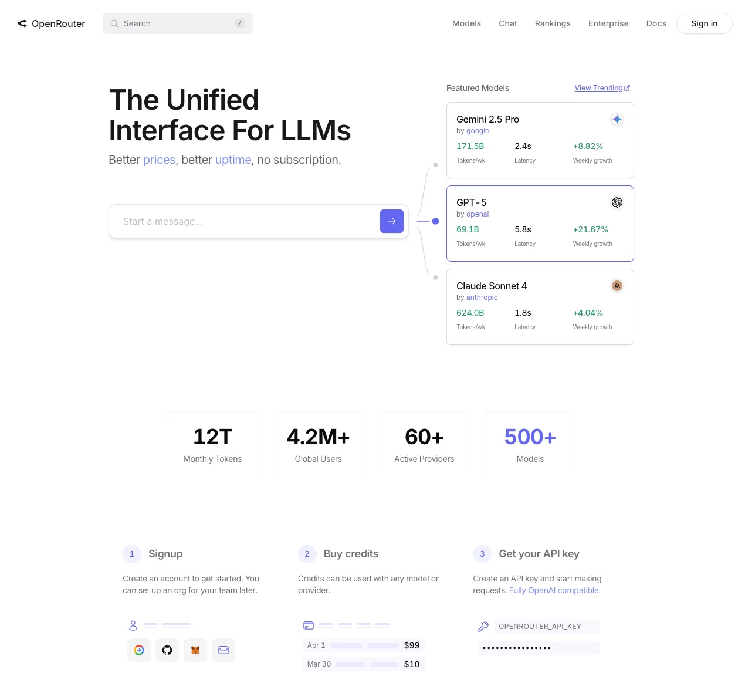Click the slash shortcut badge in search
The height and width of the screenshot is (700, 745).
tap(239, 23)
